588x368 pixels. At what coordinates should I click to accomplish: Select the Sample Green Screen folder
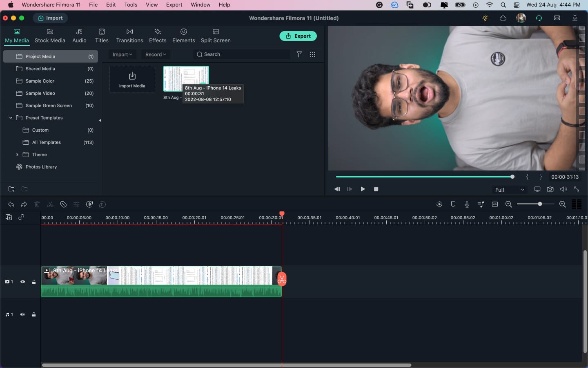point(51,105)
